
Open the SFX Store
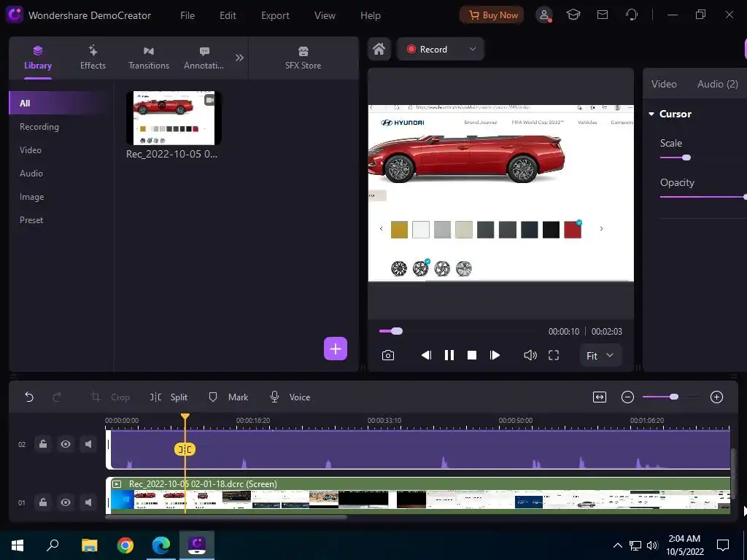click(x=303, y=58)
